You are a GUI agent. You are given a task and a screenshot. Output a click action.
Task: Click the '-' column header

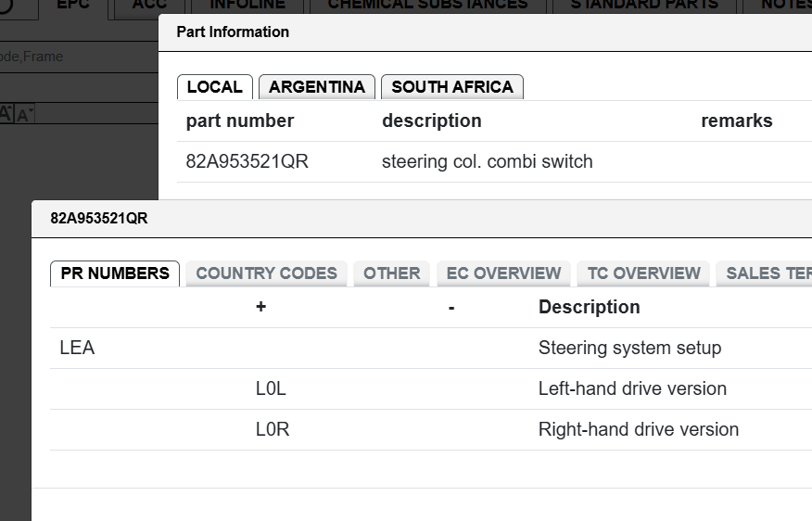click(x=451, y=308)
